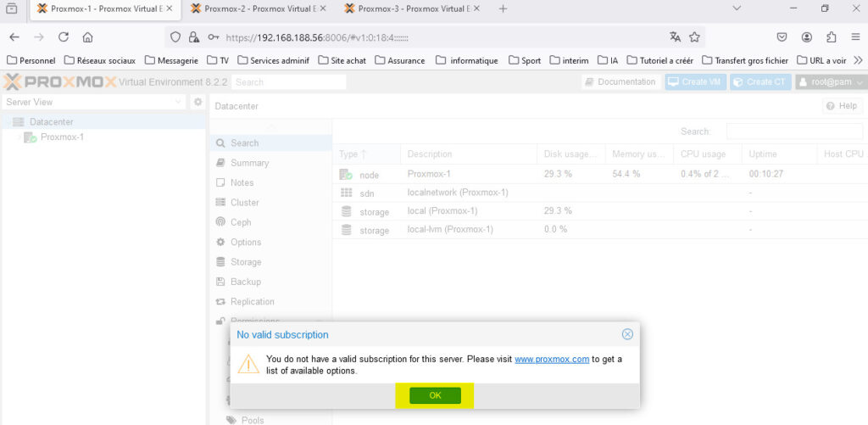Open the Documentation button
868x425 pixels.
[x=621, y=82]
